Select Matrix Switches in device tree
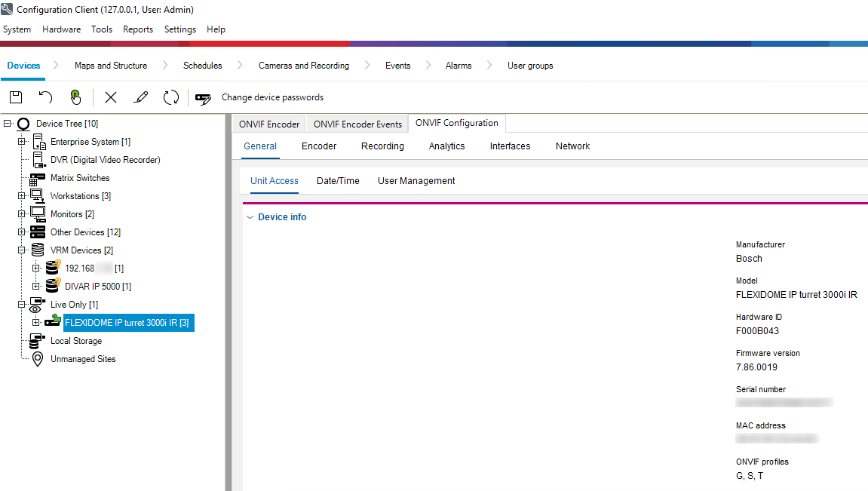 tap(79, 178)
